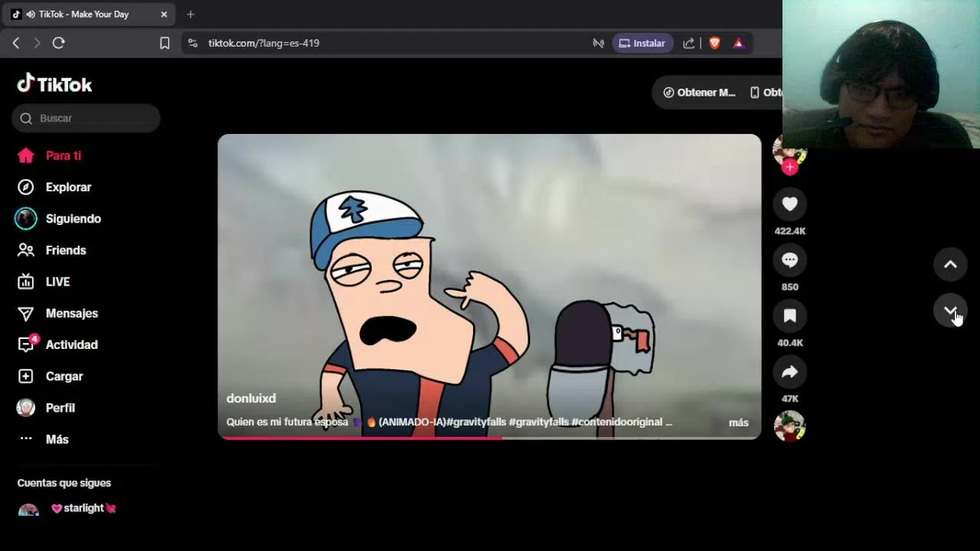This screenshot has width=980, height=551.
Task: Click the browser share icon
Action: (689, 43)
